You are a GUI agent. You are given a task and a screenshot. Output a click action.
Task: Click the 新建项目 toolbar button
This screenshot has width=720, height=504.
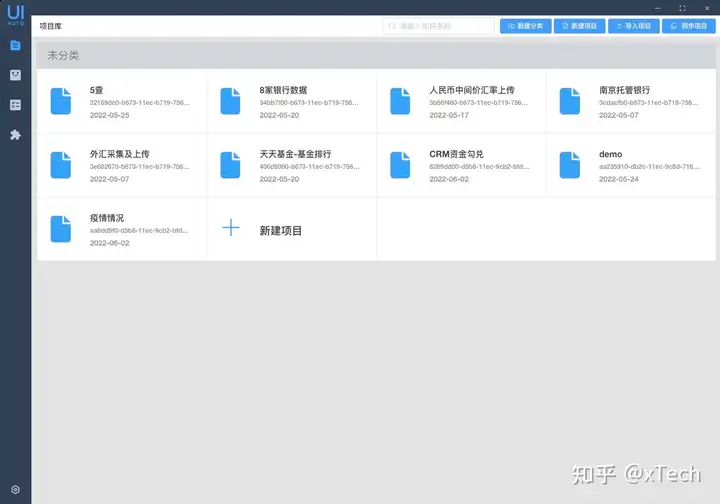click(579, 26)
